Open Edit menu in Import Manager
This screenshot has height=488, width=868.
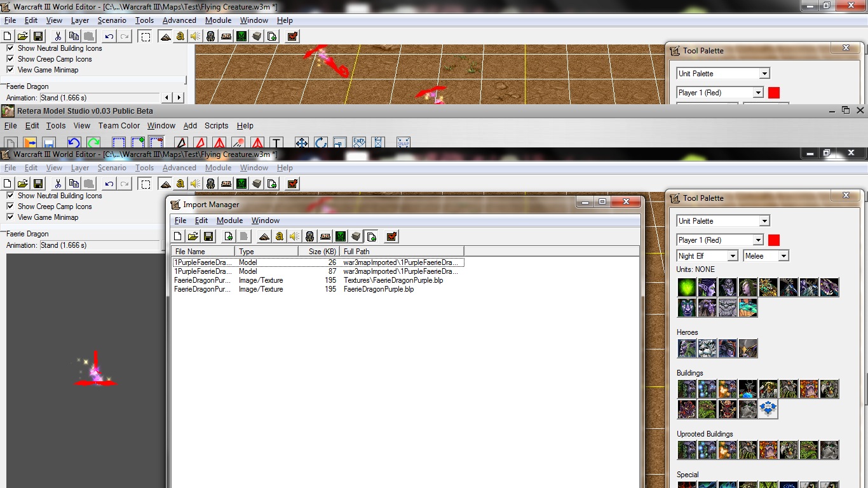coord(201,220)
